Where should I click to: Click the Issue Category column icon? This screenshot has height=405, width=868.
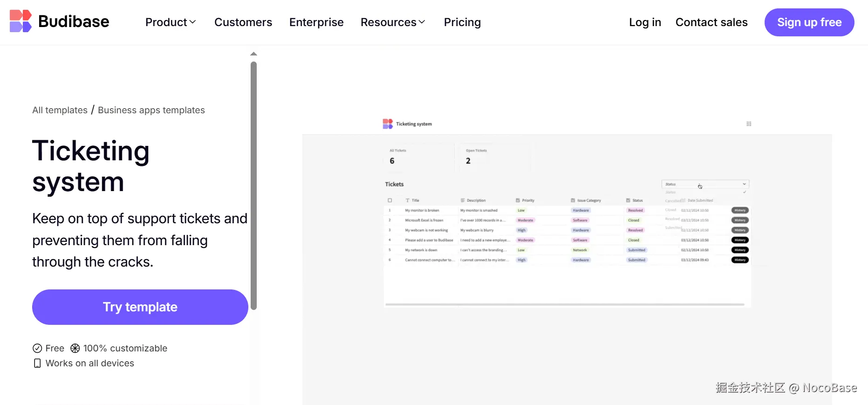pyautogui.click(x=573, y=200)
